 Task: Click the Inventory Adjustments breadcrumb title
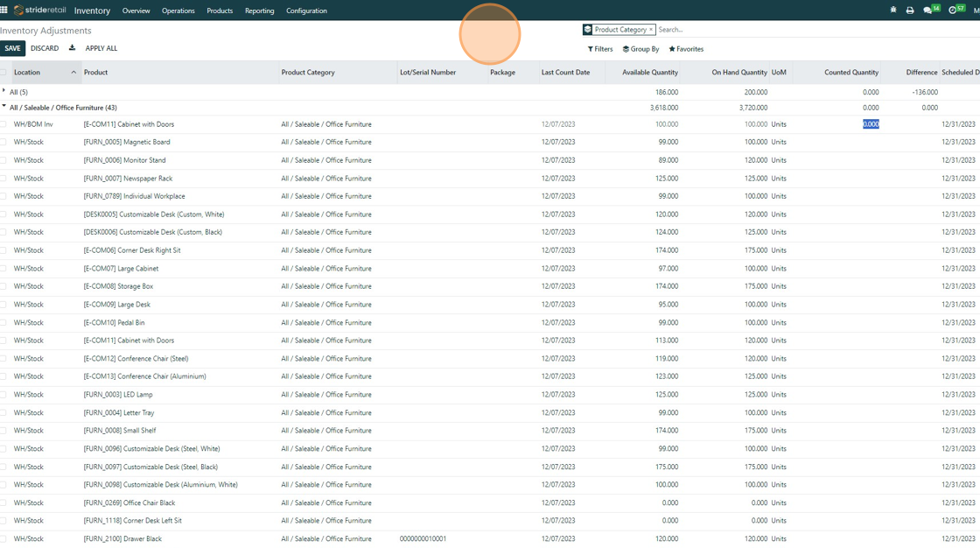pyautogui.click(x=45, y=30)
